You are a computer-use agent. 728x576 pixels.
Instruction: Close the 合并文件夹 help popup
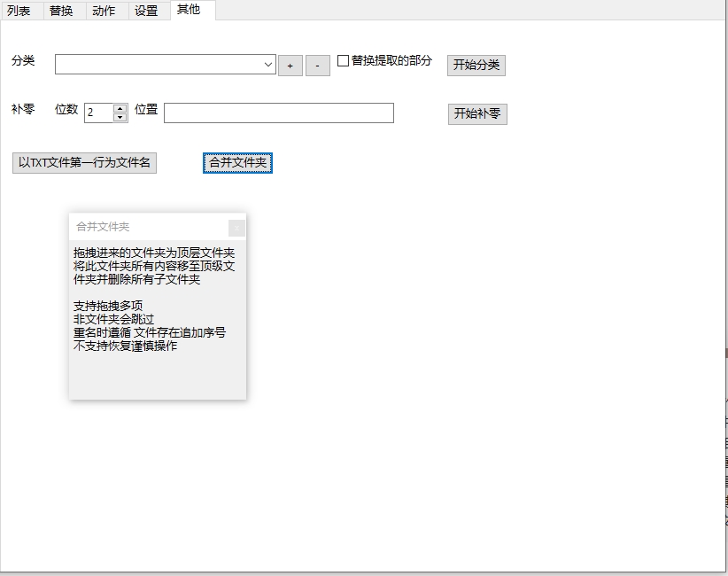236,228
